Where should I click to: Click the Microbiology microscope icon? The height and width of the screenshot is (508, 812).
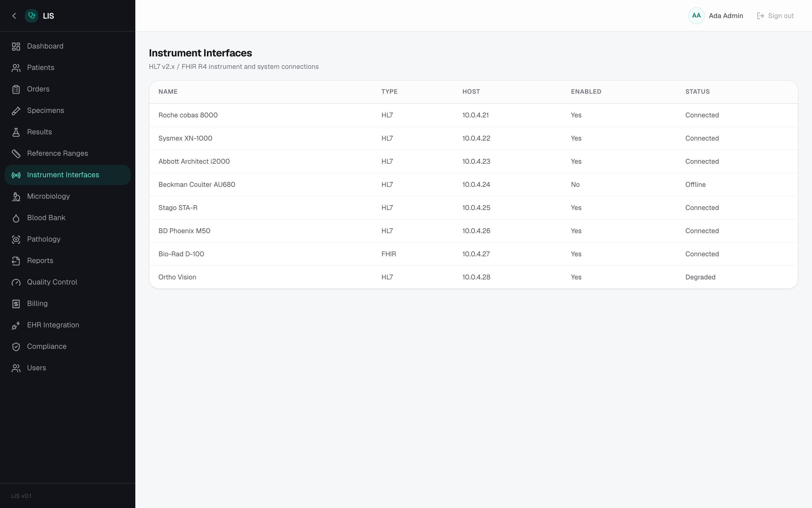tap(16, 196)
